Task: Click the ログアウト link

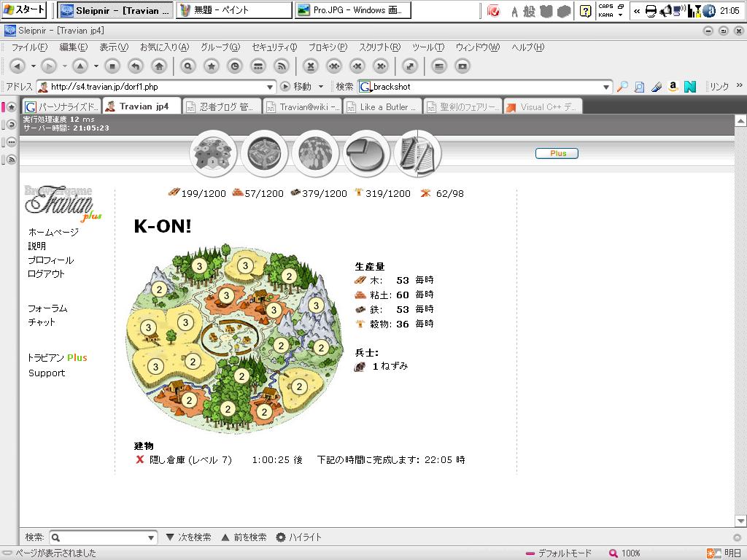Action: pos(46,274)
